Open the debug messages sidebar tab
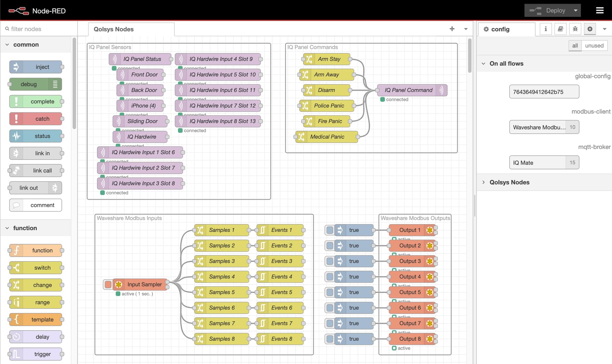 [575, 29]
